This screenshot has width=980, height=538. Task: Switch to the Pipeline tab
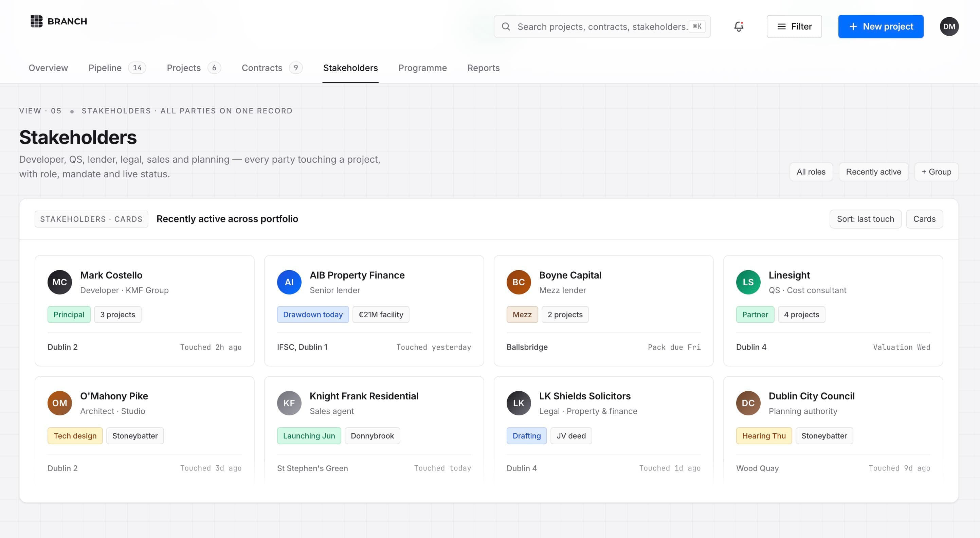pyautogui.click(x=117, y=68)
